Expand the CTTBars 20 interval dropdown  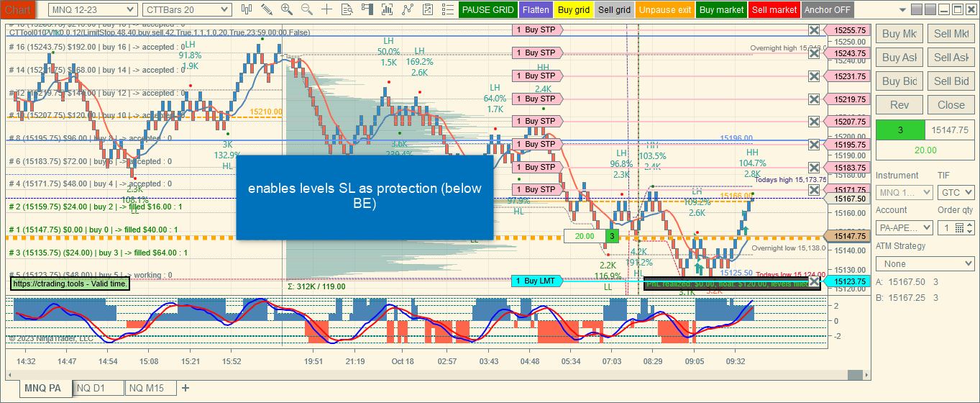point(187,9)
